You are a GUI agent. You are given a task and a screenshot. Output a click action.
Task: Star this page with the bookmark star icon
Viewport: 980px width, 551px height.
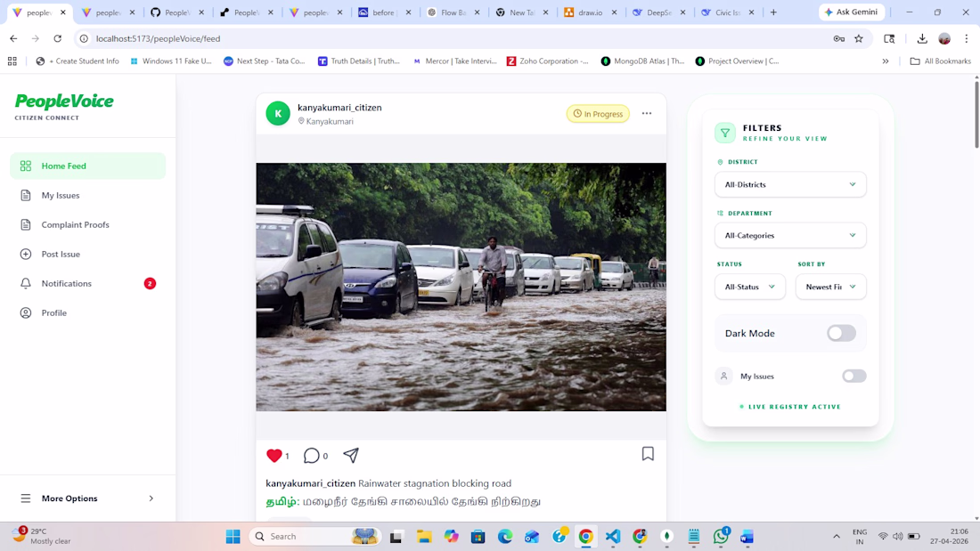[x=859, y=39]
